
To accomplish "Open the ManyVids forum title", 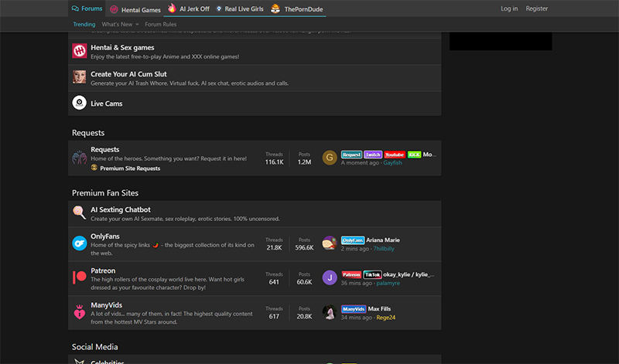I will pos(107,304).
